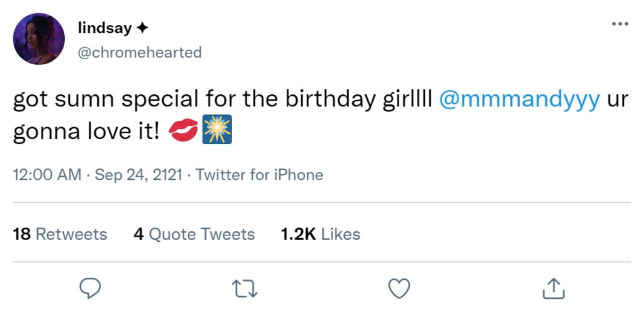This screenshot has width=644, height=327.
Task: View the 18 Retweets list
Action: [60, 235]
